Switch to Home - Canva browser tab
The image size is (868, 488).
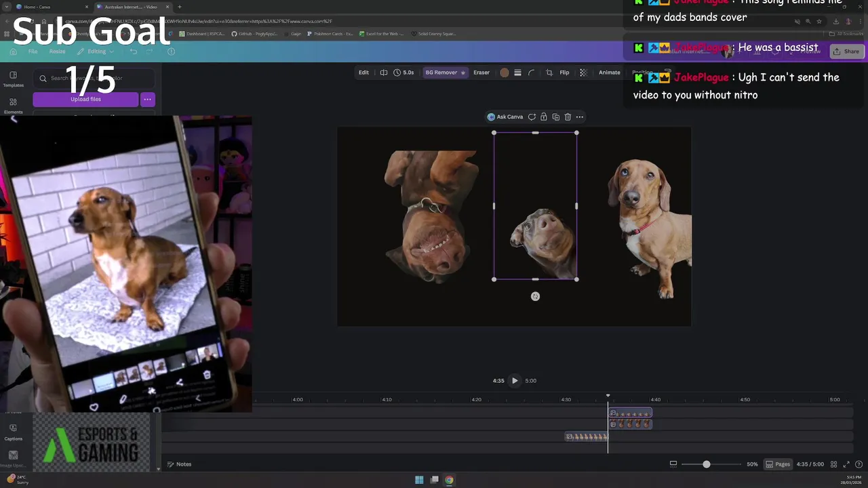(52, 7)
